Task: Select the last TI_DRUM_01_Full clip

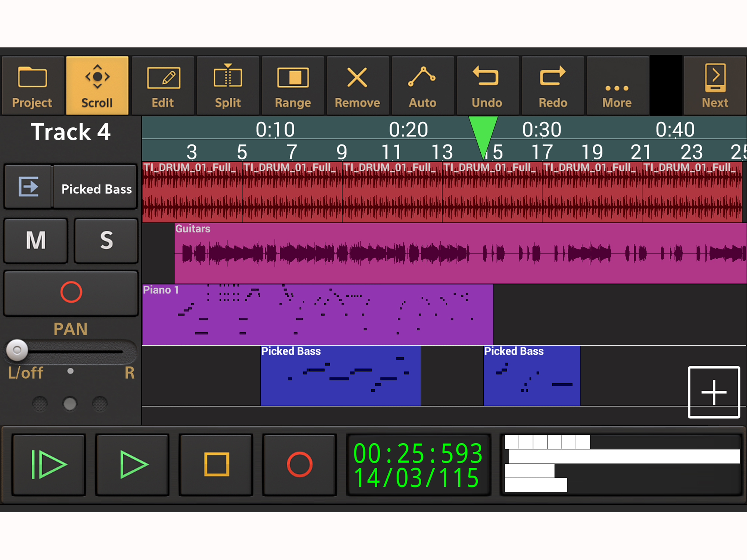Action: 692,192
